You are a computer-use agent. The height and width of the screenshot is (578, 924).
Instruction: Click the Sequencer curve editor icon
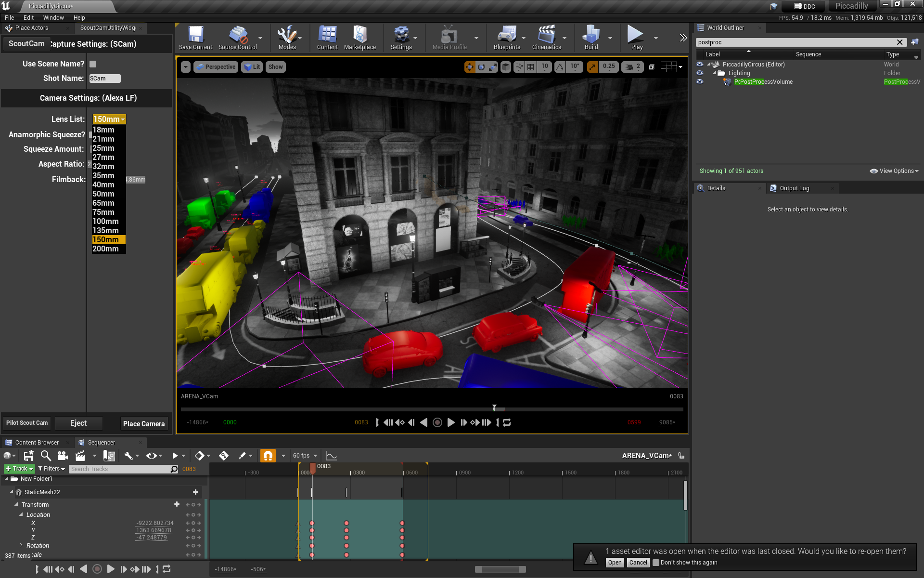(x=332, y=456)
